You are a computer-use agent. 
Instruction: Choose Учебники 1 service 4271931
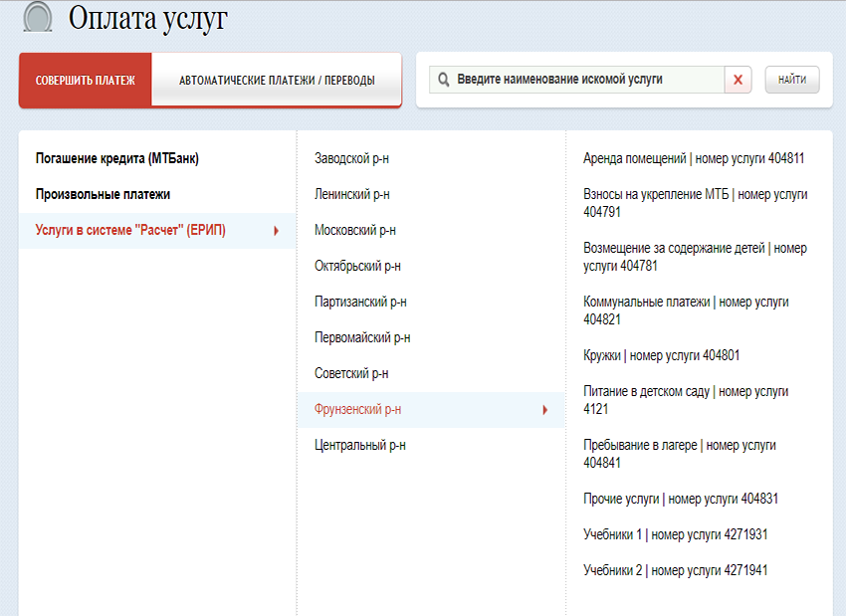pos(675,534)
